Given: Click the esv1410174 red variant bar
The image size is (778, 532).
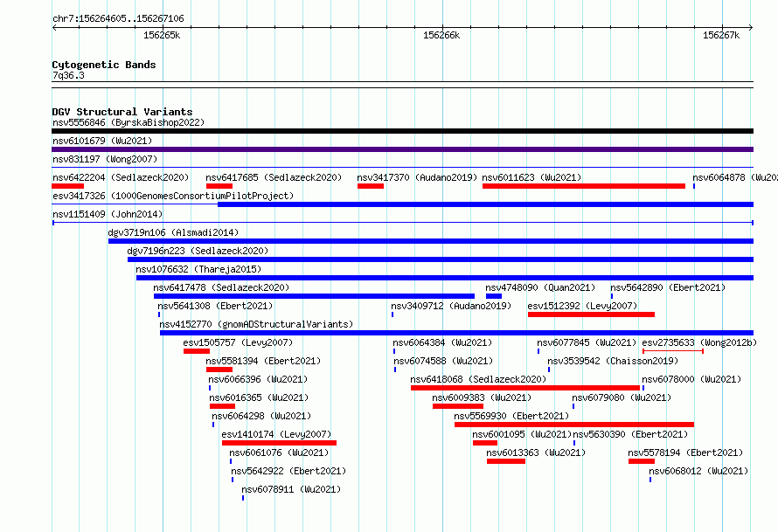Looking at the screenshot, I should point(280,443).
